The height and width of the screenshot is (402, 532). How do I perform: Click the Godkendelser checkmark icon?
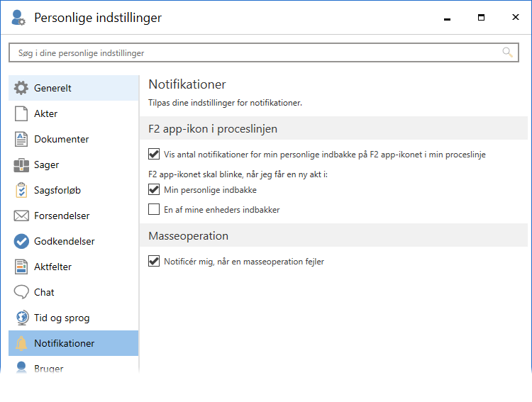click(21, 242)
